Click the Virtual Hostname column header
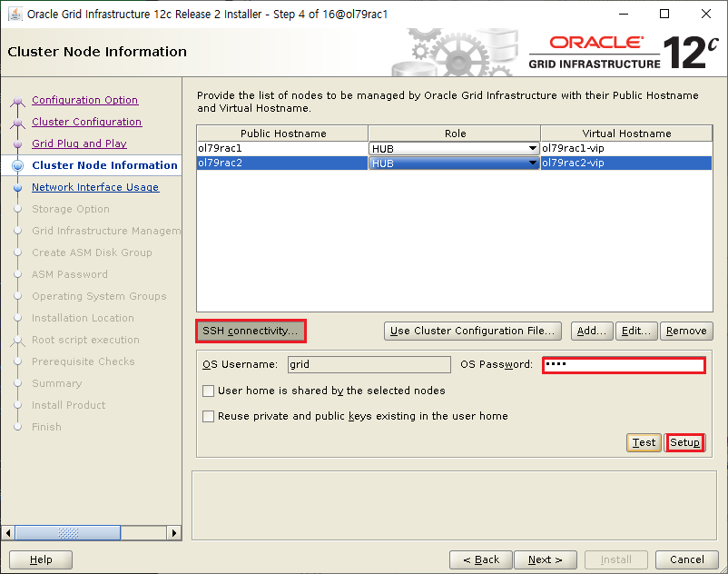The width and height of the screenshot is (728, 574). [x=626, y=134]
